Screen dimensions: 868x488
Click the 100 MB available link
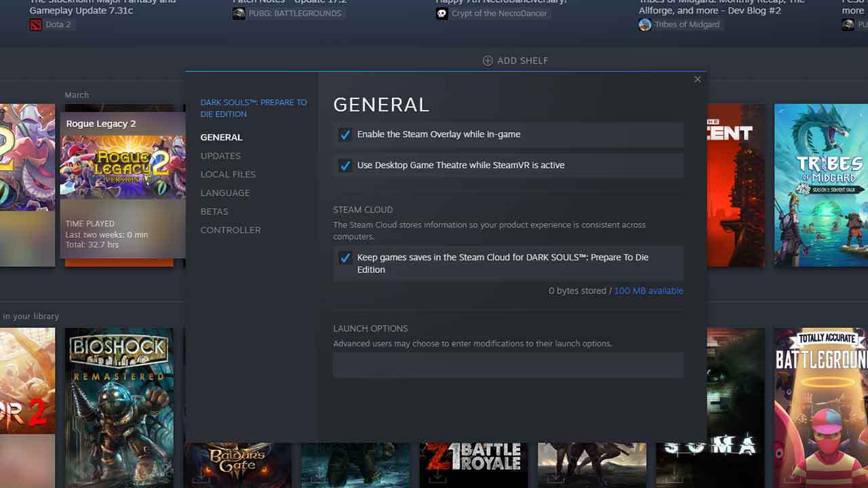click(x=648, y=291)
